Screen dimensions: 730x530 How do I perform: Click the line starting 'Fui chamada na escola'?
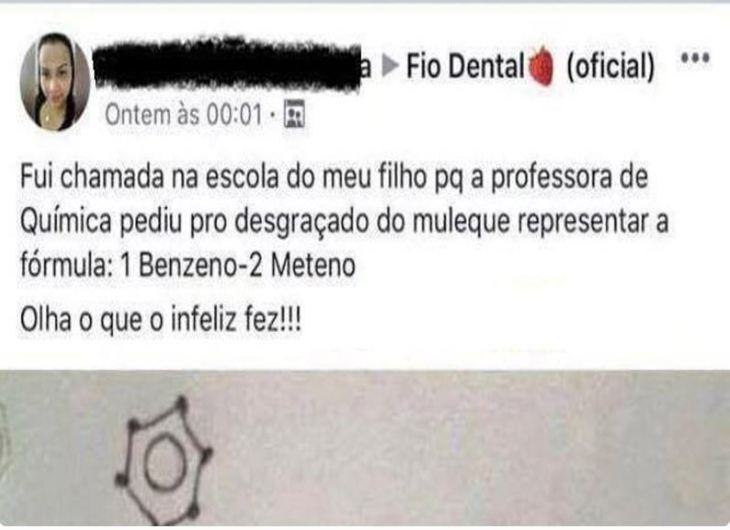(x=334, y=177)
